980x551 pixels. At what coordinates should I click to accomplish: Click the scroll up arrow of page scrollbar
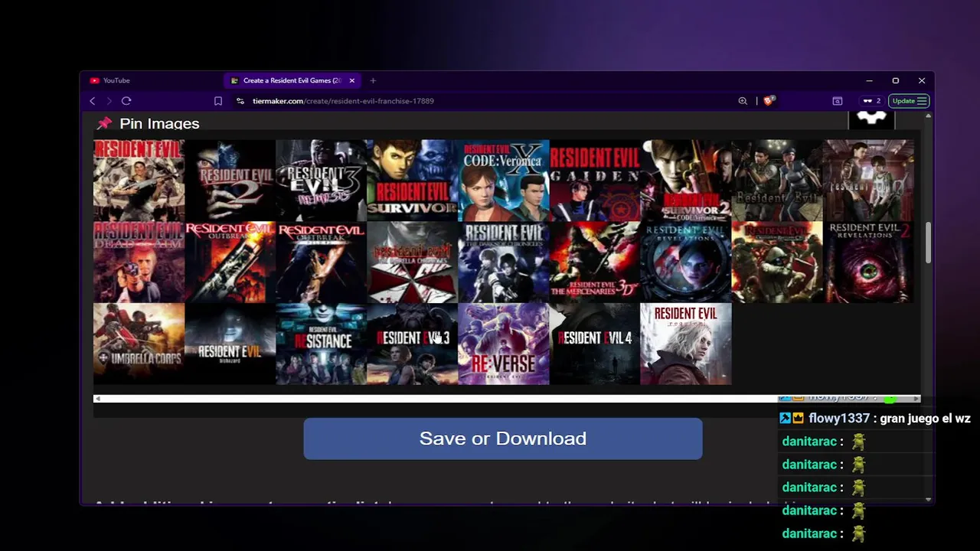(x=929, y=116)
